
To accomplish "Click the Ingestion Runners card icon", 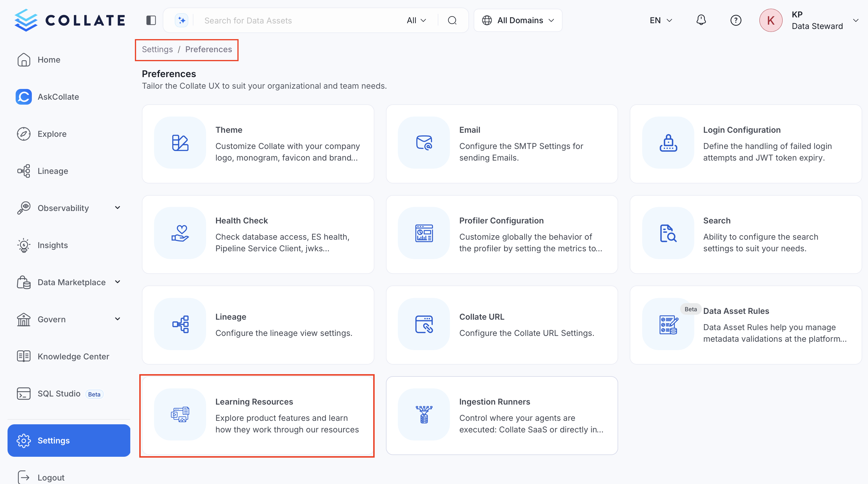I will (x=424, y=414).
